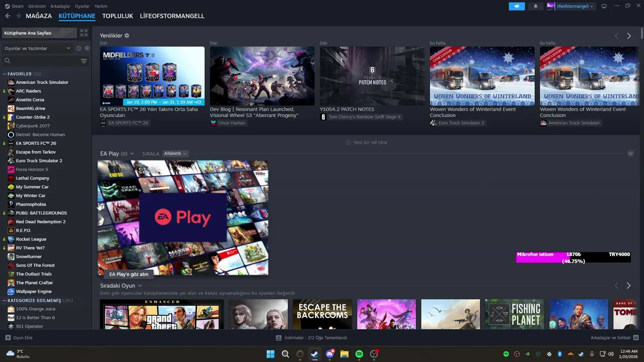This screenshot has width=644, height=362.
Task: Open the EA Play banner thumbnail
Action: click(183, 218)
